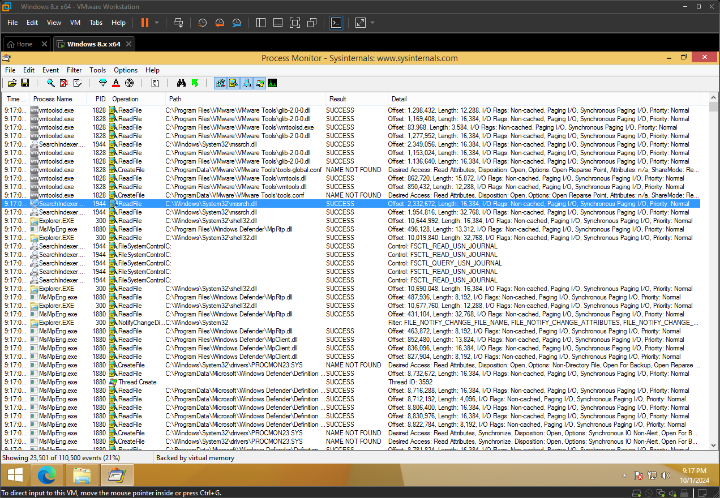Select the NotifyChangeDirectory row for Explorer.EXE
This screenshot has width=720, height=498.
point(351,323)
